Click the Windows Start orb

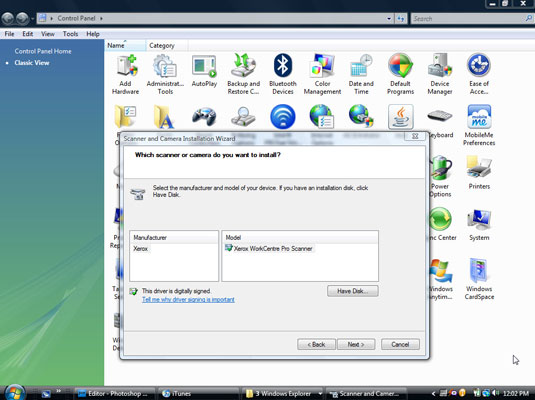[14, 392]
